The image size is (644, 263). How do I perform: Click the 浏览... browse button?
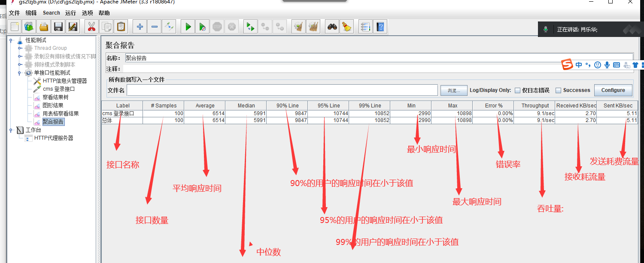tap(453, 90)
